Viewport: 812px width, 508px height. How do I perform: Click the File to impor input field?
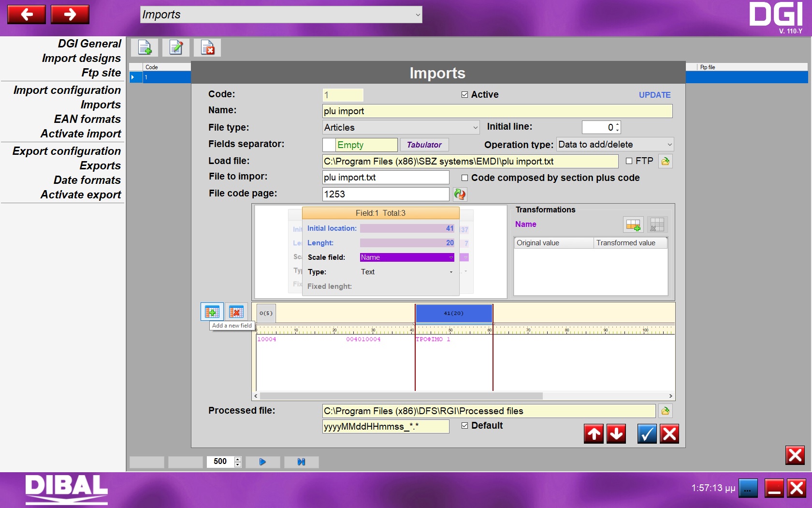386,177
